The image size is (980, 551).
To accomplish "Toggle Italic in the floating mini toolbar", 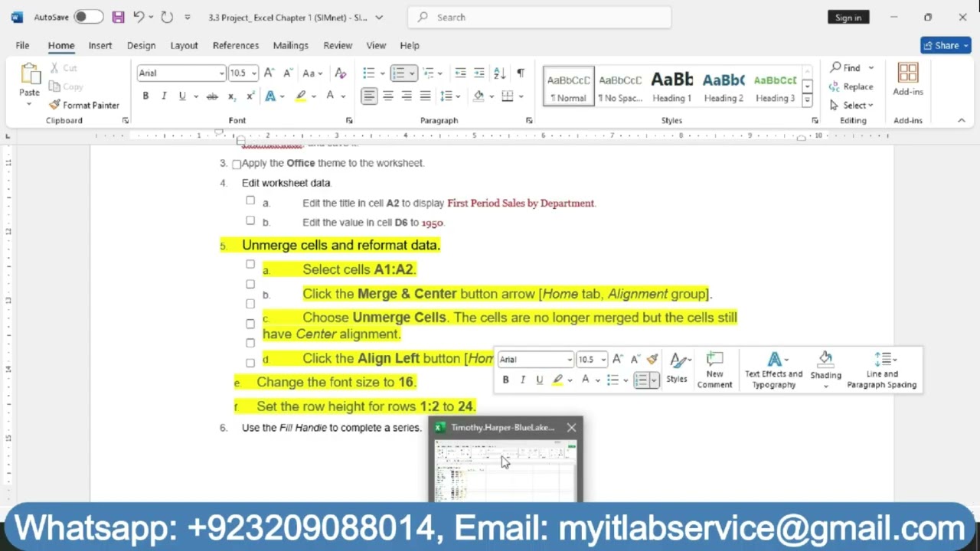I will click(522, 380).
